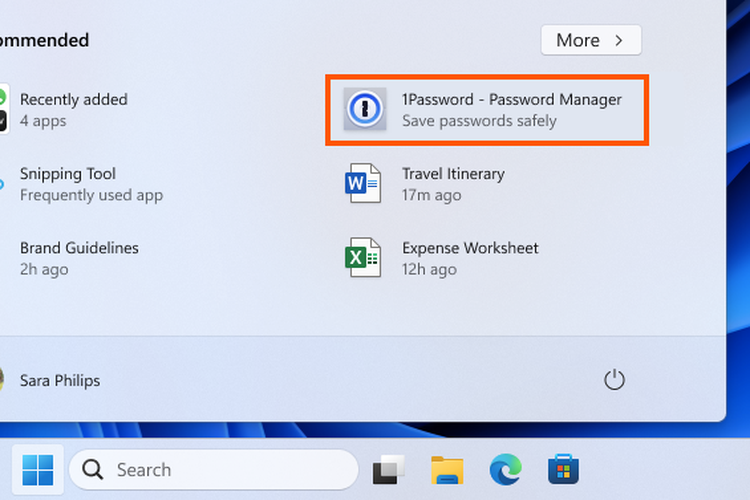Select the "Travel Itinerary" title text
Viewport: 750px width, 500px height.
point(453,174)
